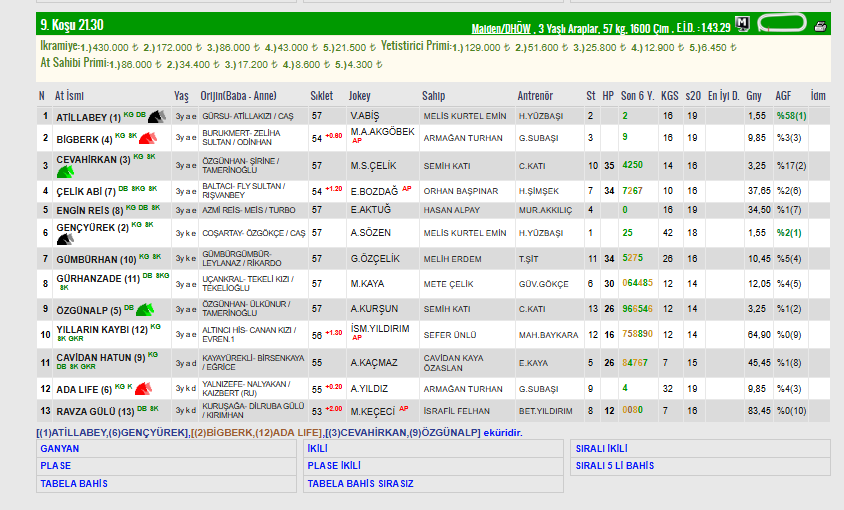The height and width of the screenshot is (510, 844).
Task: Open the GANYAN bet section
Action: pyautogui.click(x=60, y=449)
